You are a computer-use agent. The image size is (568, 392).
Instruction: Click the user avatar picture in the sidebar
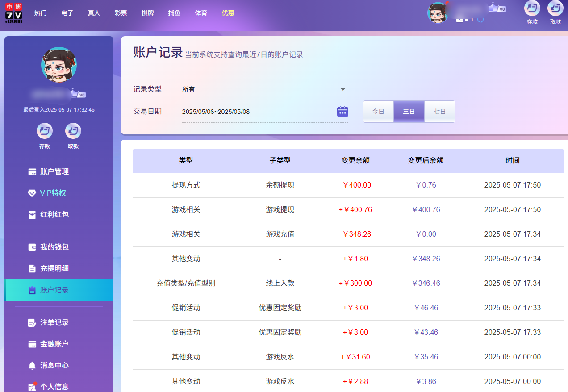[59, 64]
